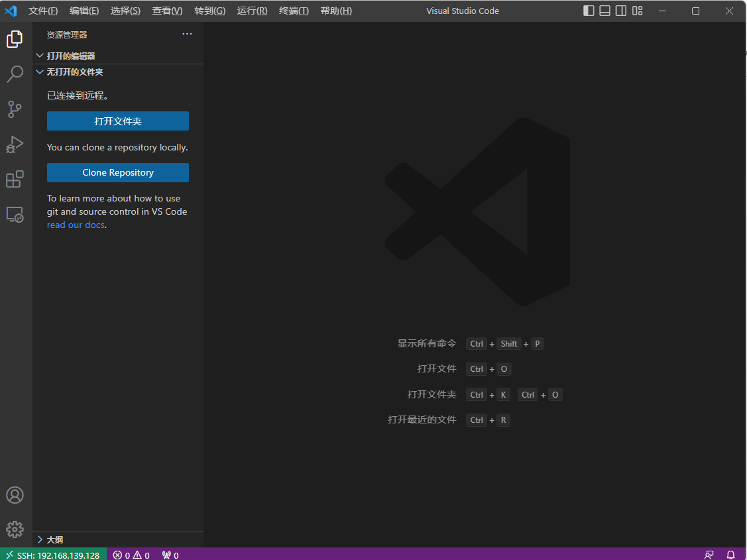Minimize the VS Code window
The image size is (747, 560).
click(x=662, y=11)
